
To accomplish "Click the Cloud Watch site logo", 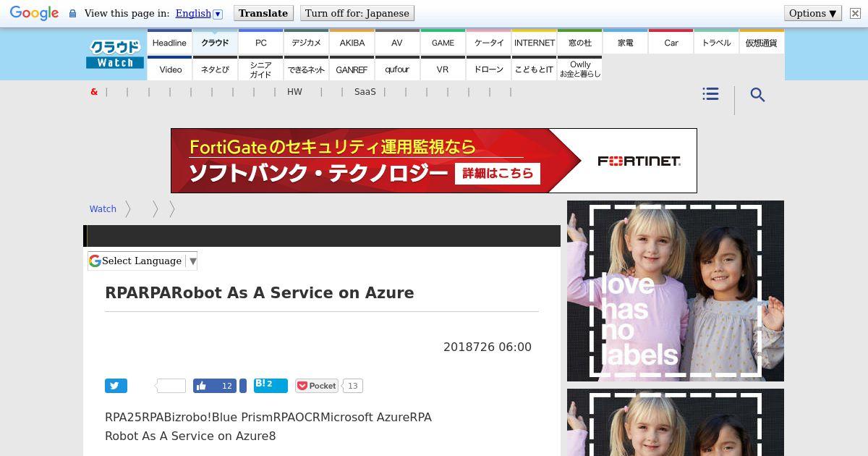I will pyautogui.click(x=115, y=54).
